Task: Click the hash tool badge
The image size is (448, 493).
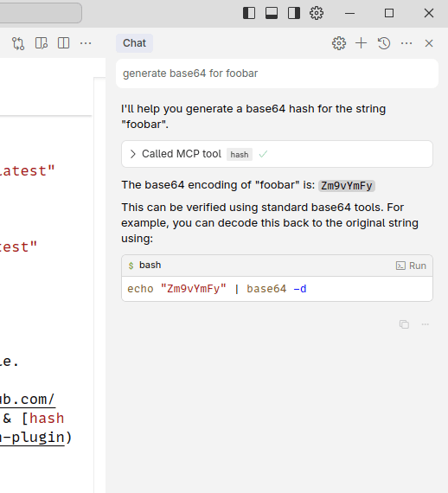Action: pos(240,154)
